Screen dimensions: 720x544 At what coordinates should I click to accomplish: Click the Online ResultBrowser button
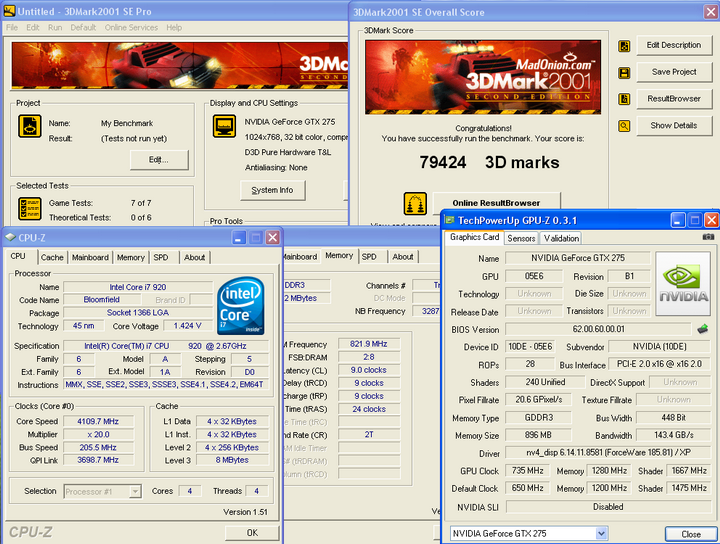[496, 203]
